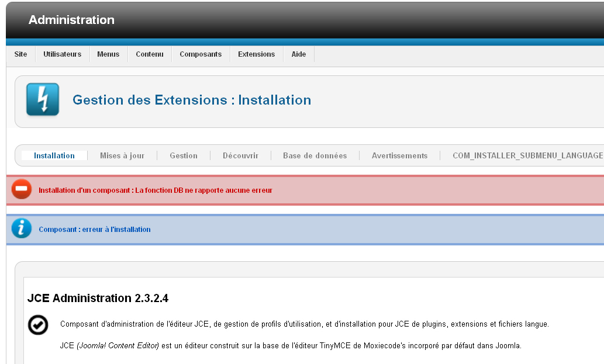Click the Composant : erreur à l'installation message
Screen dimensions: 604x364
(x=95, y=230)
